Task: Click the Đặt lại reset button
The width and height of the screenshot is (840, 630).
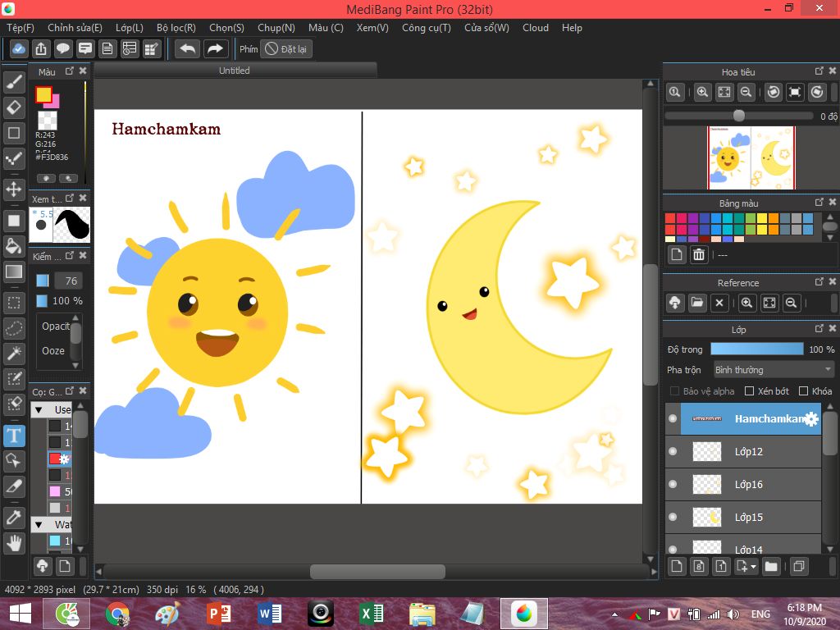Action: [286, 49]
